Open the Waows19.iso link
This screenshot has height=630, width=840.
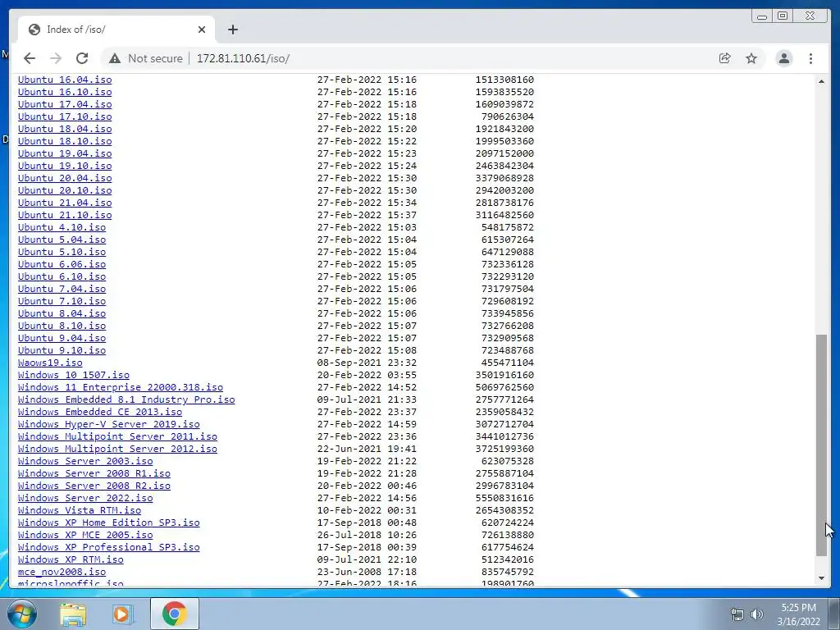tap(50, 363)
